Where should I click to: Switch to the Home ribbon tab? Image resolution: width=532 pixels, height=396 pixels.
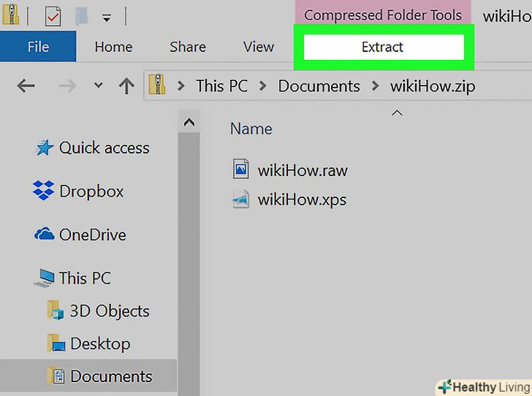(x=113, y=47)
